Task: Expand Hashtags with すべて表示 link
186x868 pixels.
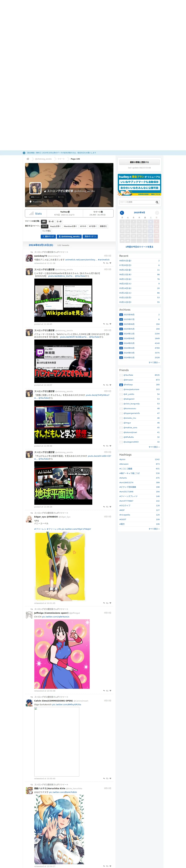Action: tap(154, 529)
